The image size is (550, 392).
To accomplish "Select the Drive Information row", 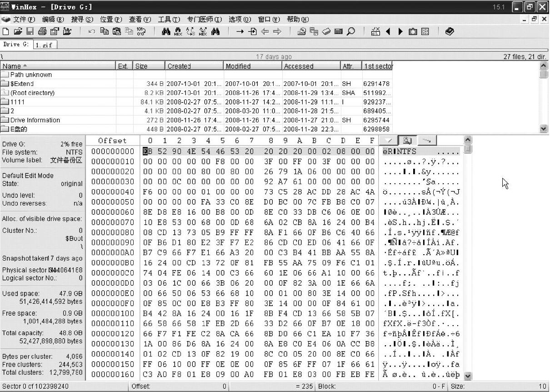I will 196,120.
